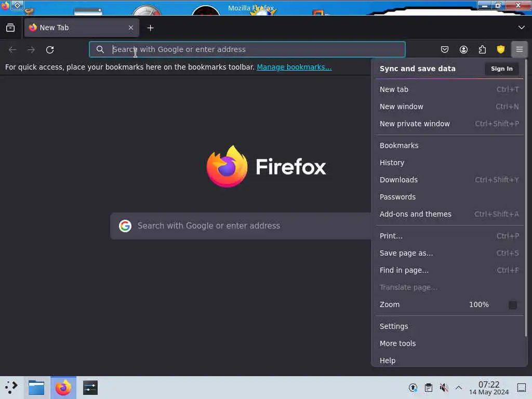Click the Google logo in page search box
Screen dimensions: 532x399
(125, 225)
